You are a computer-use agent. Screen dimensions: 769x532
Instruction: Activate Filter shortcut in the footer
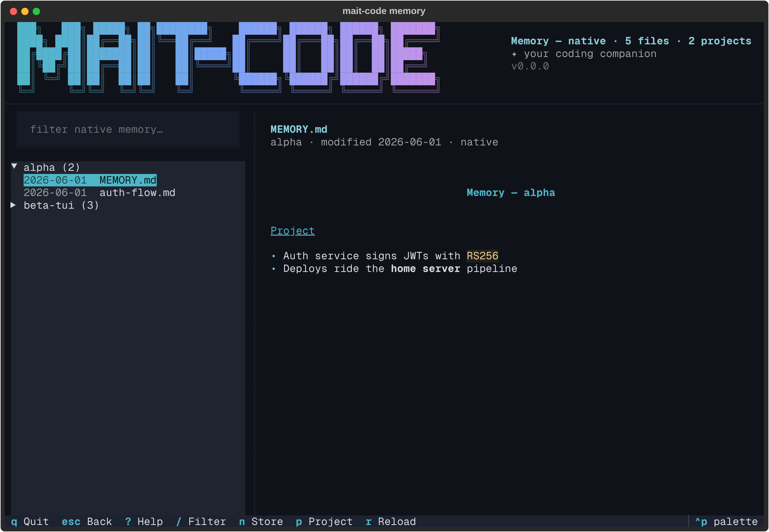click(201, 521)
